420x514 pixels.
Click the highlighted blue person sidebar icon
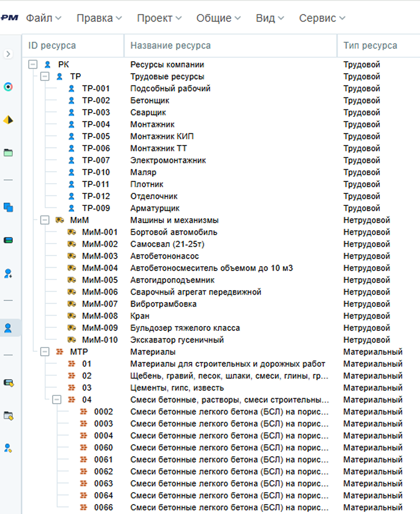[8, 328]
